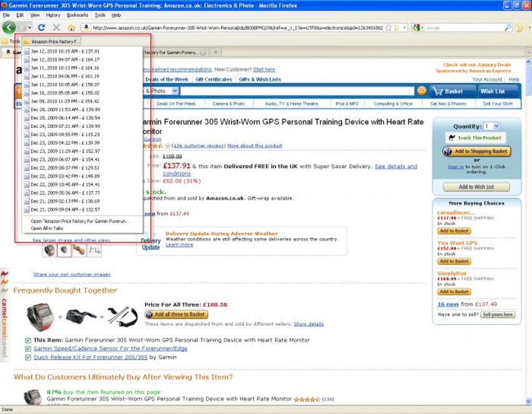Click the search magnifier icon
This screenshot has height=414, width=532.
(x=508, y=28)
